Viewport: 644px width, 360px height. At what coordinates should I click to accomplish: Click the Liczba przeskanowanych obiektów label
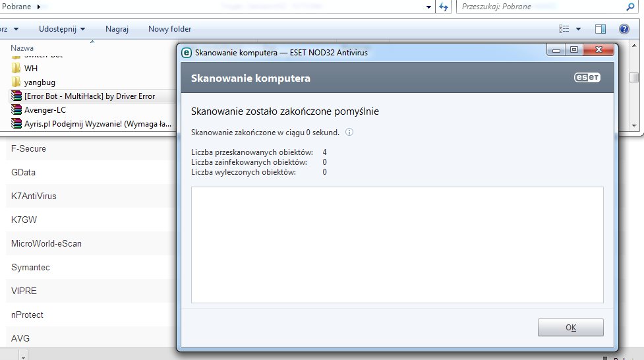[x=252, y=152]
